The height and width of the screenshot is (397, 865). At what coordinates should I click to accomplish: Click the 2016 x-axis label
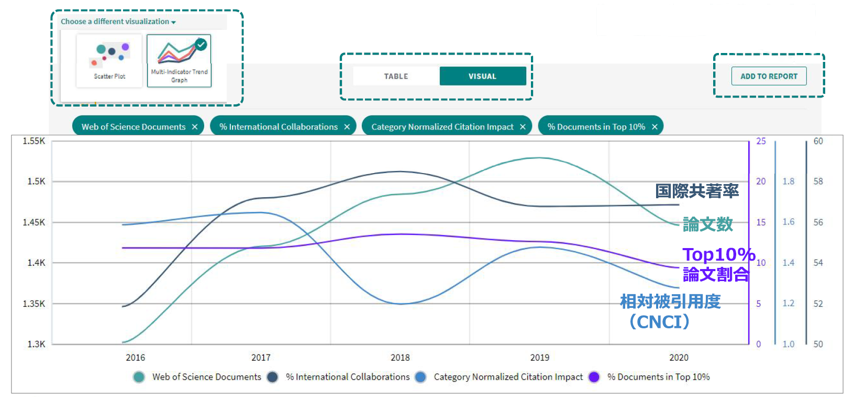(x=136, y=357)
